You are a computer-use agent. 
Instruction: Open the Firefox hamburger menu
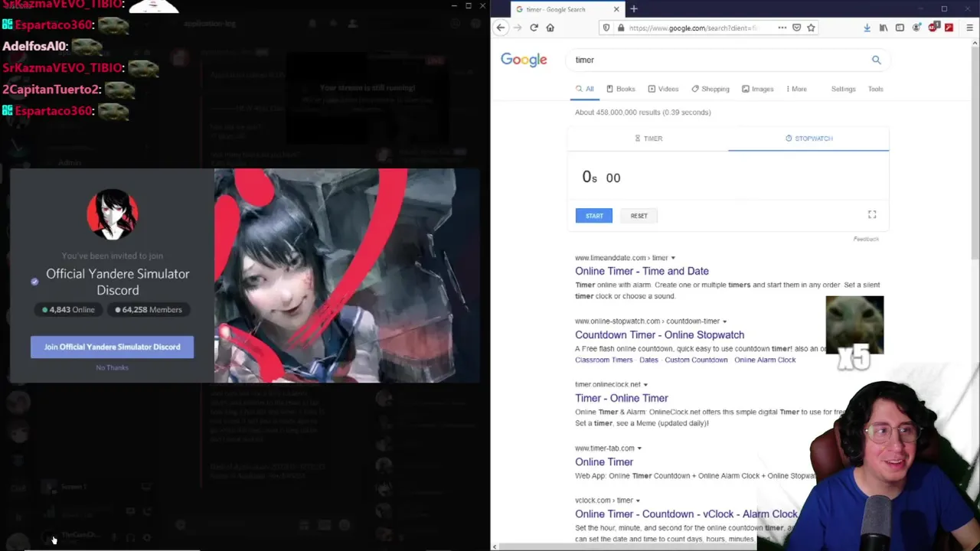[x=969, y=28]
